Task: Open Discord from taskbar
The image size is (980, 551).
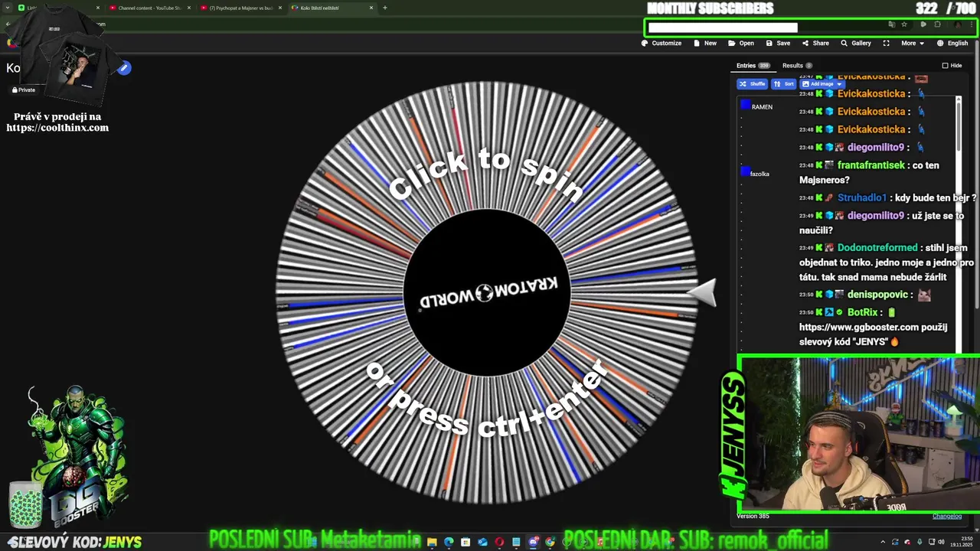Action: coord(534,542)
